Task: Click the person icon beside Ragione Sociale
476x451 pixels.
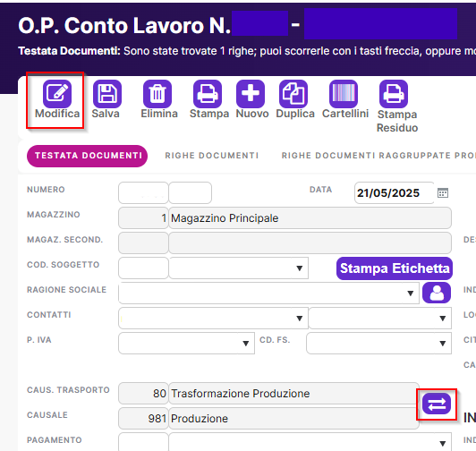Action: tap(437, 293)
